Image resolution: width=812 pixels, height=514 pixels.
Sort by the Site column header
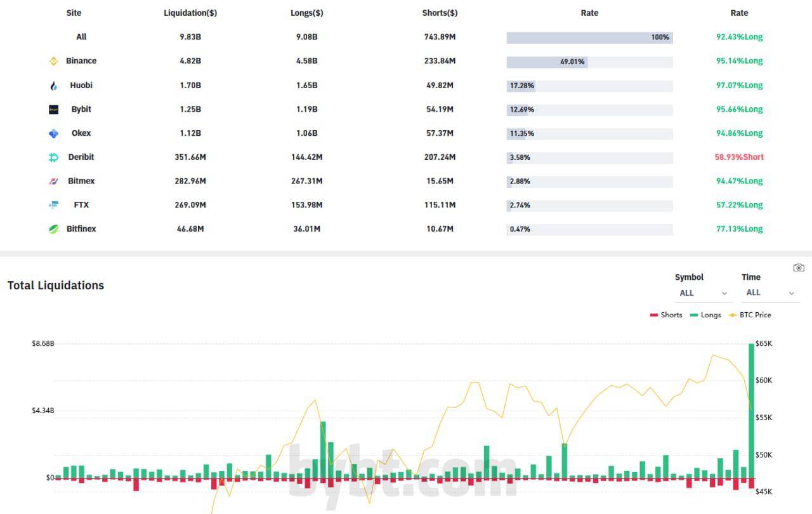(x=74, y=13)
